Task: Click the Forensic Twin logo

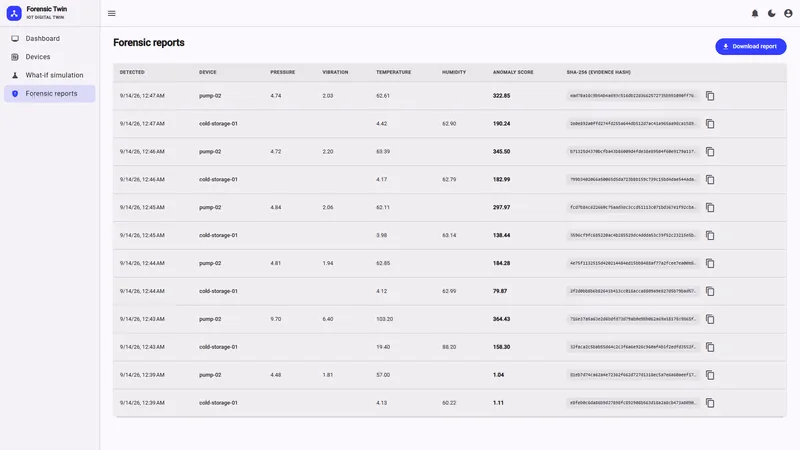Action: pos(14,13)
